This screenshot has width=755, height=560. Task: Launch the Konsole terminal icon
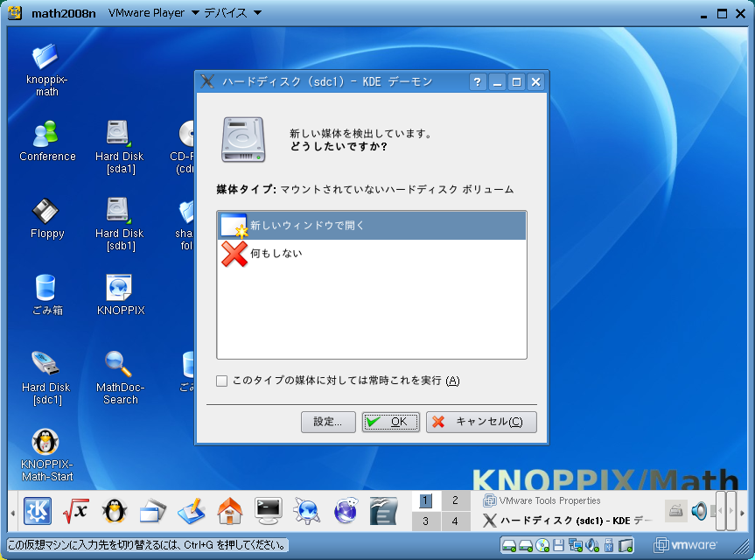point(269,511)
